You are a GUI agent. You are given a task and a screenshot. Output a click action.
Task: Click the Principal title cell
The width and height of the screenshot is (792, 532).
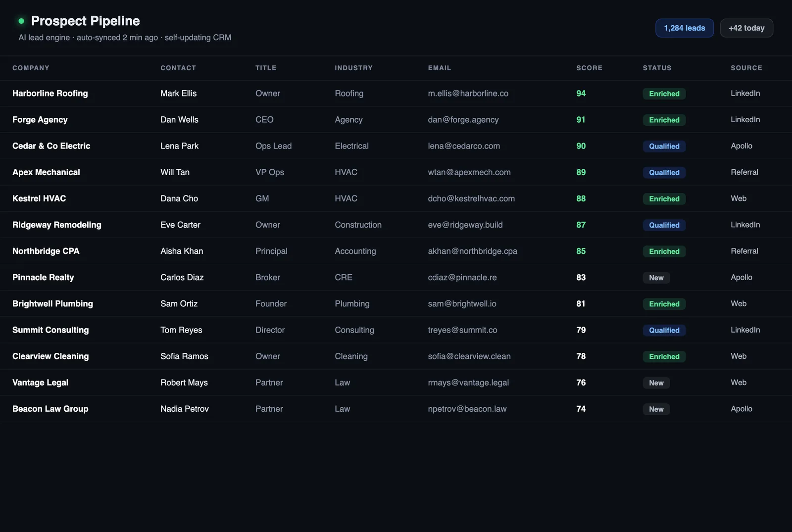[x=271, y=251]
